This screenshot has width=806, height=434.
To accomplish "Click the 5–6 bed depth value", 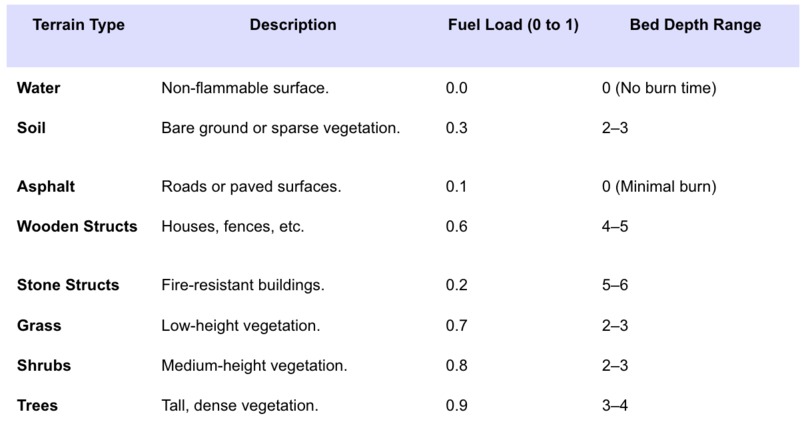I will (615, 285).
